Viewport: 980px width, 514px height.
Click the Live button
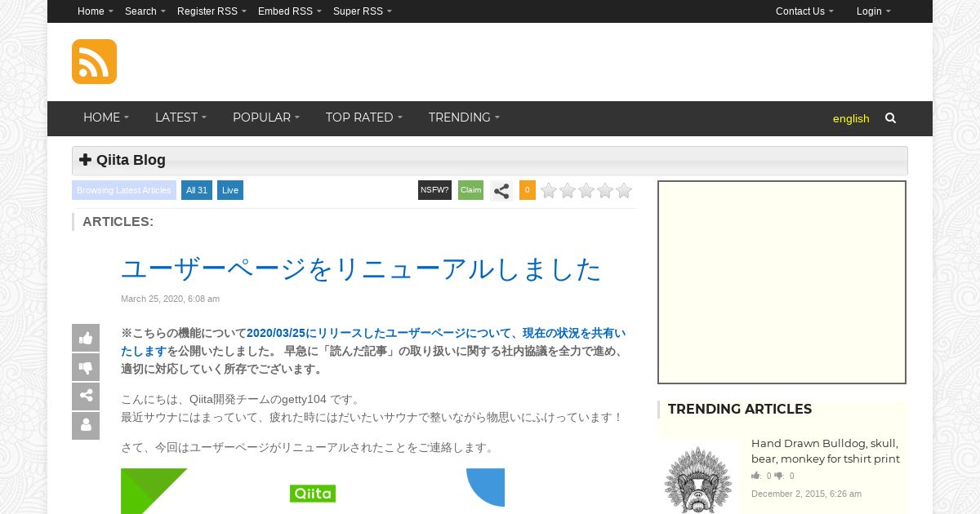[230, 190]
